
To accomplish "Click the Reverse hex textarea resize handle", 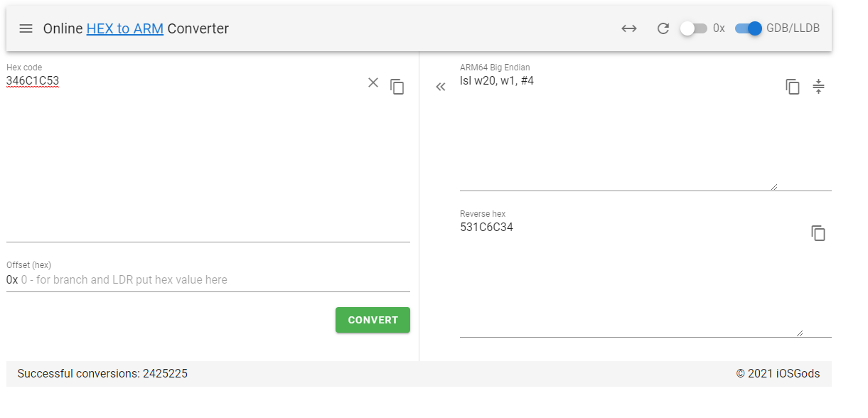I will pyautogui.click(x=800, y=333).
